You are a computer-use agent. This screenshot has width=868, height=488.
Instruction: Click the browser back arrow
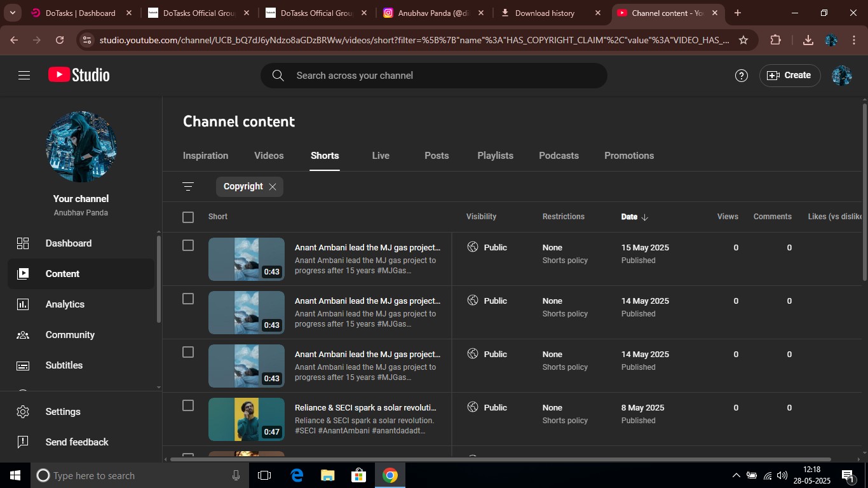pos(14,40)
